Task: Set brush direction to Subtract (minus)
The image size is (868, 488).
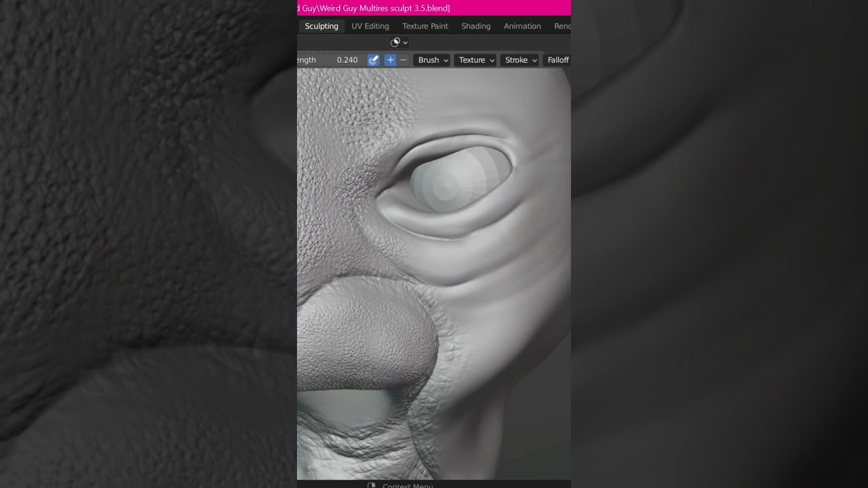Action: (403, 60)
